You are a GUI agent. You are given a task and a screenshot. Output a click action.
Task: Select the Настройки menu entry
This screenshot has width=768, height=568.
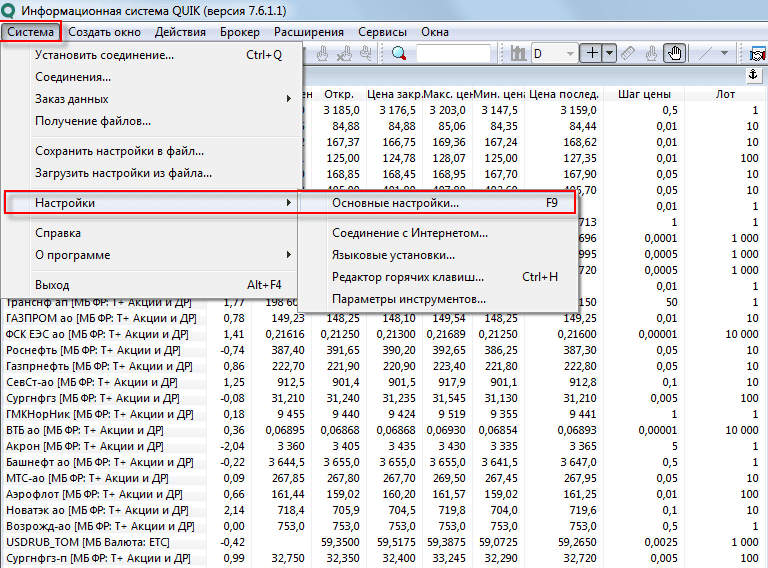(151, 203)
